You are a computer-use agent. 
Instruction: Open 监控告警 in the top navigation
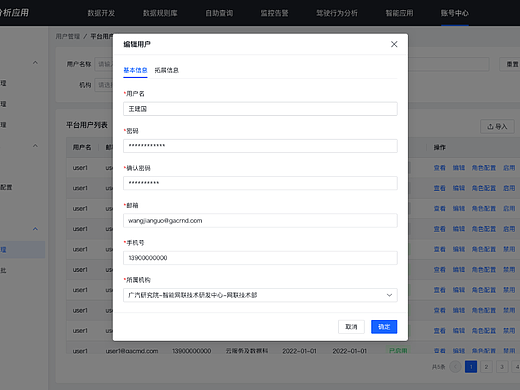pos(274,13)
